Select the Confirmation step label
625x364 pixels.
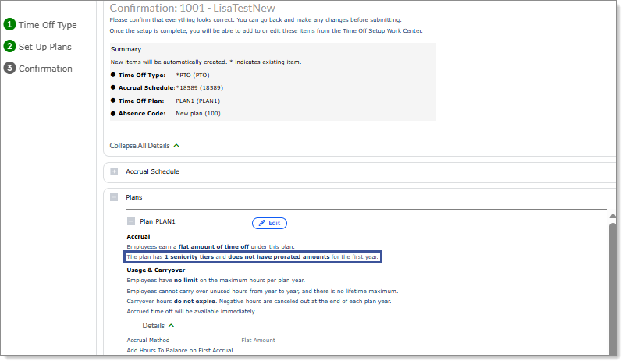coord(45,69)
